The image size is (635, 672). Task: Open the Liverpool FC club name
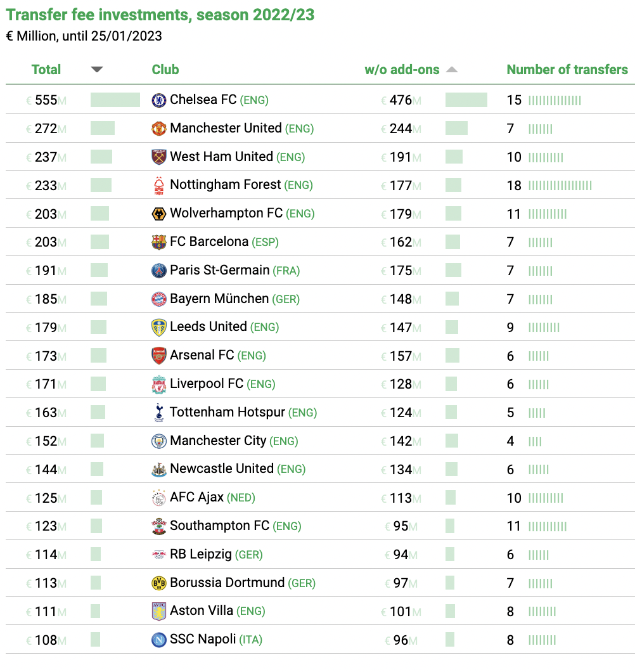click(x=207, y=384)
